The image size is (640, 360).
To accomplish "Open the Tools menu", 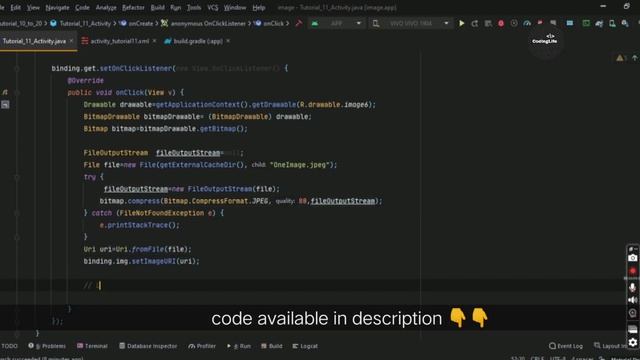I will point(194,7).
